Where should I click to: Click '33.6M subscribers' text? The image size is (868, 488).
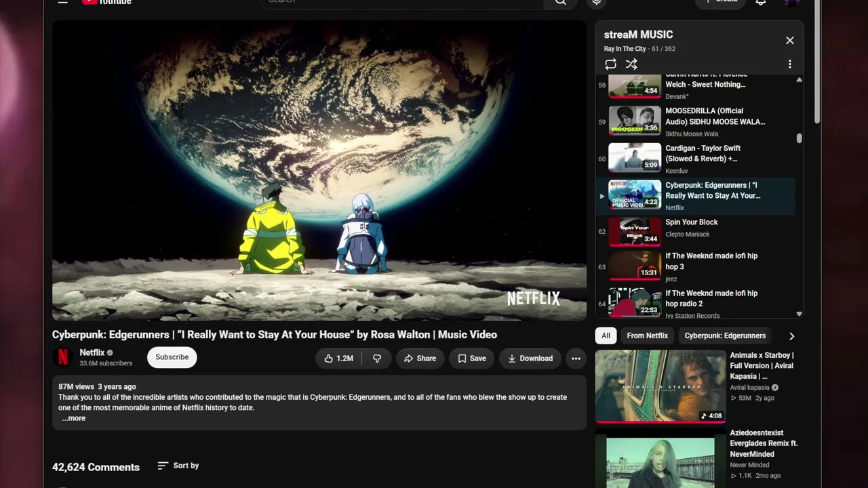pyautogui.click(x=106, y=363)
